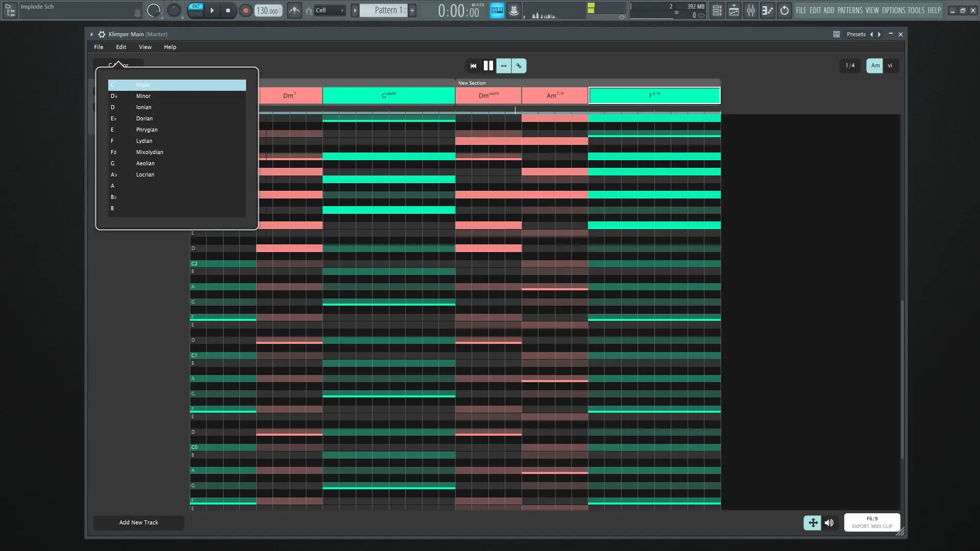This screenshot has width=980, height=551.
Task: Click the move arrows icon
Action: [813, 522]
